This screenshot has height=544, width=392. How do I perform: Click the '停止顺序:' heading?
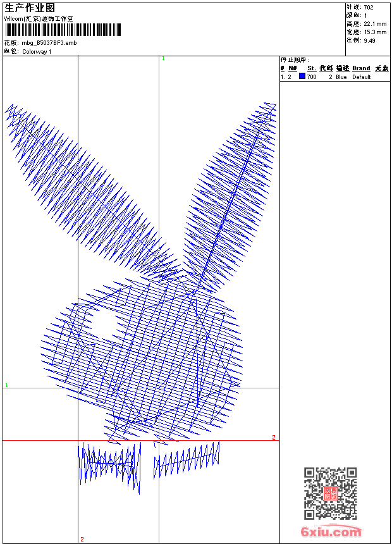point(295,60)
